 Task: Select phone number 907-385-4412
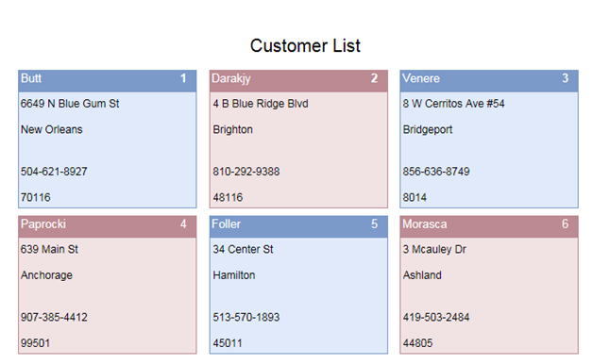pyautogui.click(x=54, y=317)
